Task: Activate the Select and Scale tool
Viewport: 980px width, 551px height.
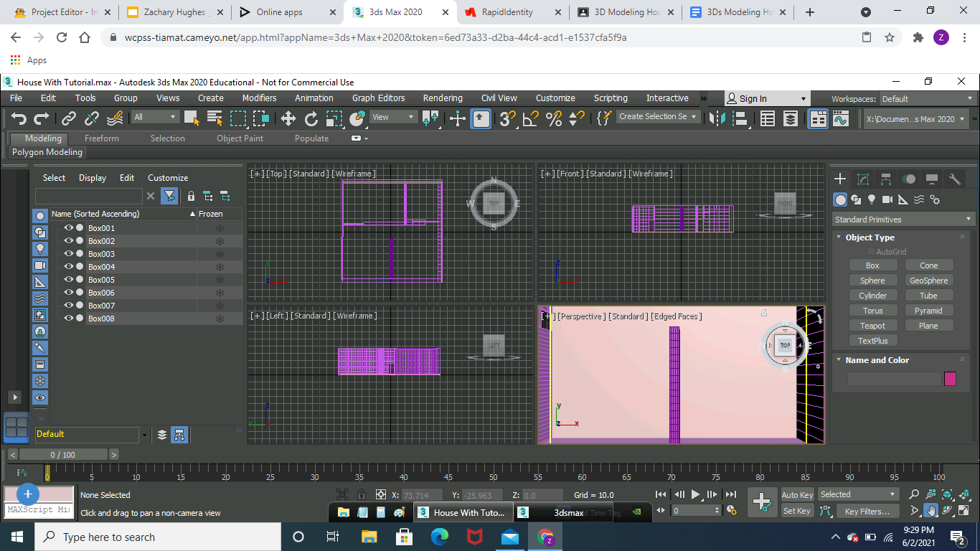Action: coord(334,119)
